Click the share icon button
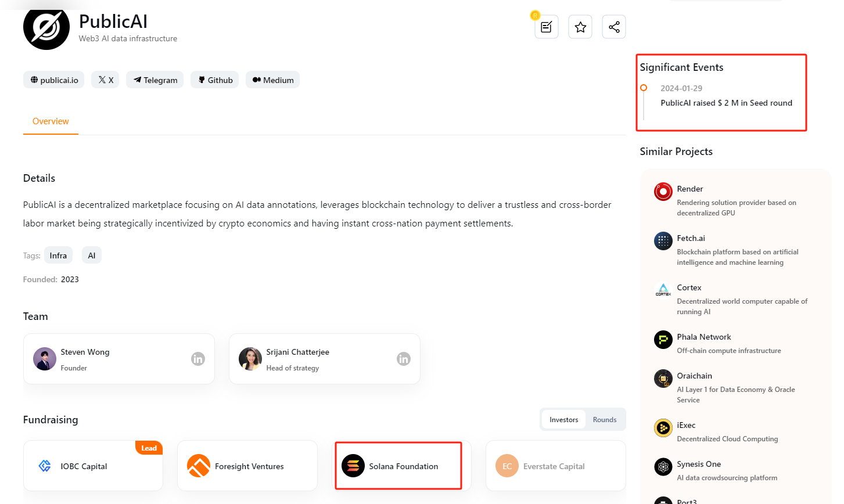This screenshot has height=504, width=844. point(614,27)
